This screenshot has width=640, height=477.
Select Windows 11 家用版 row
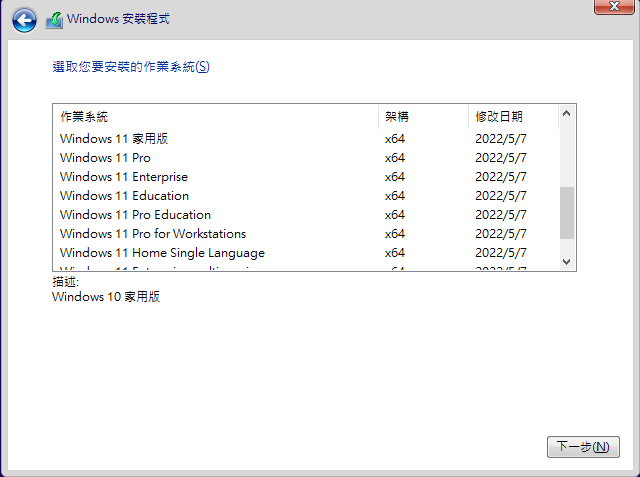pos(306,139)
